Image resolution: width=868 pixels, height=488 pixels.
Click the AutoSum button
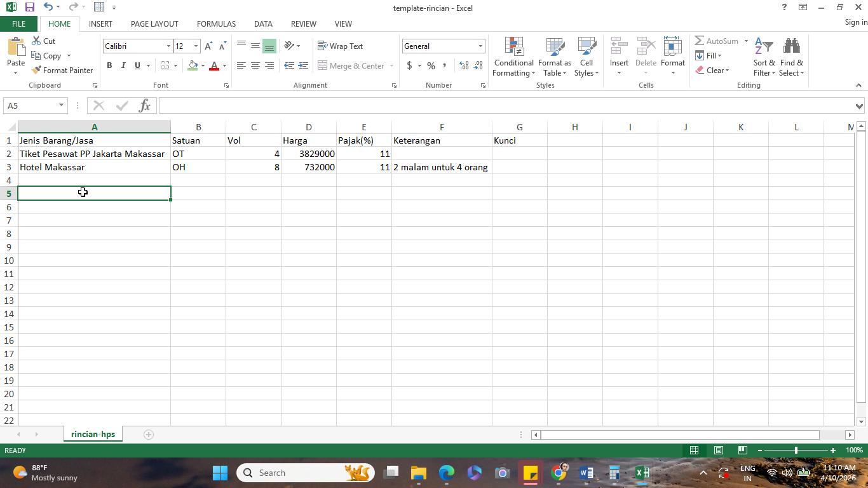pos(717,41)
